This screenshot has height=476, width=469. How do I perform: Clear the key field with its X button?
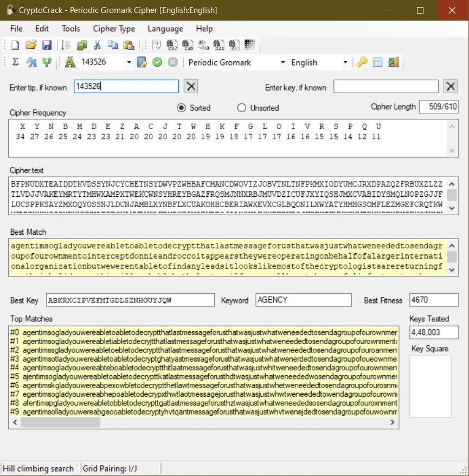click(x=451, y=87)
